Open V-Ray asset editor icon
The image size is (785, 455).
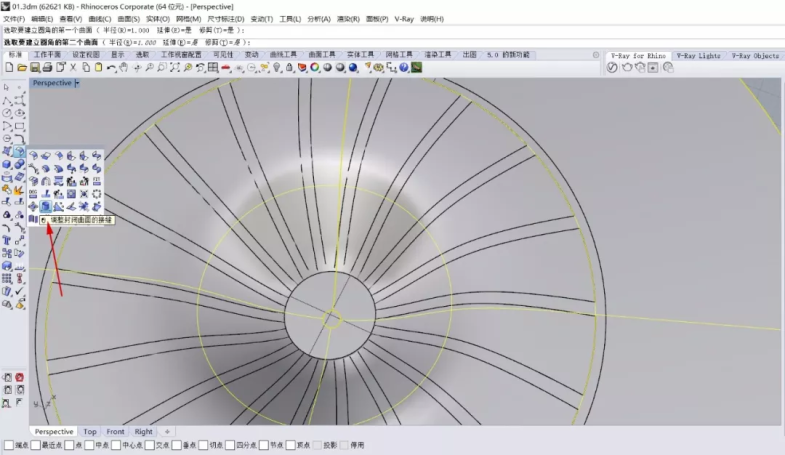tap(612, 67)
